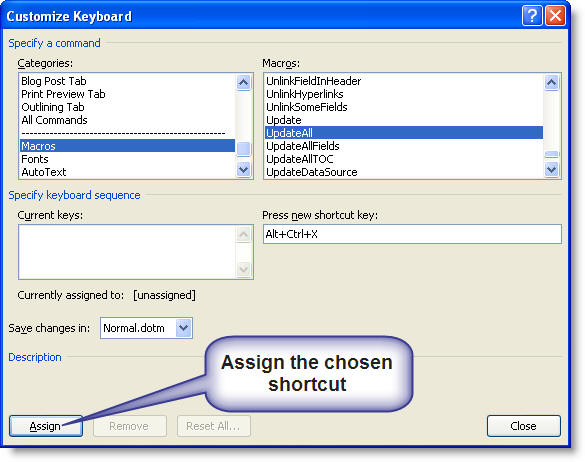Click the Close button
585x462 pixels.
(x=523, y=426)
